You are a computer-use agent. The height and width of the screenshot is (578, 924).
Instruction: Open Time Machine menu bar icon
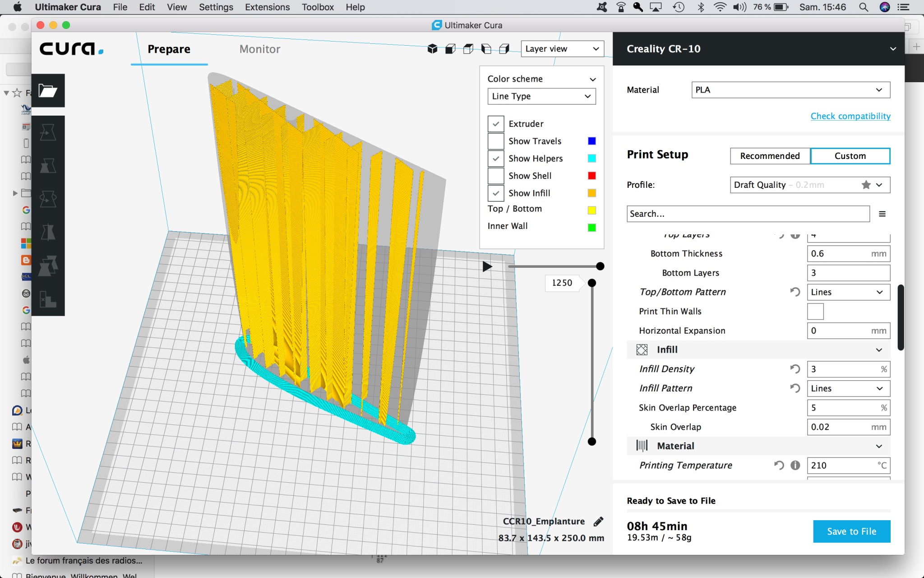[679, 7]
